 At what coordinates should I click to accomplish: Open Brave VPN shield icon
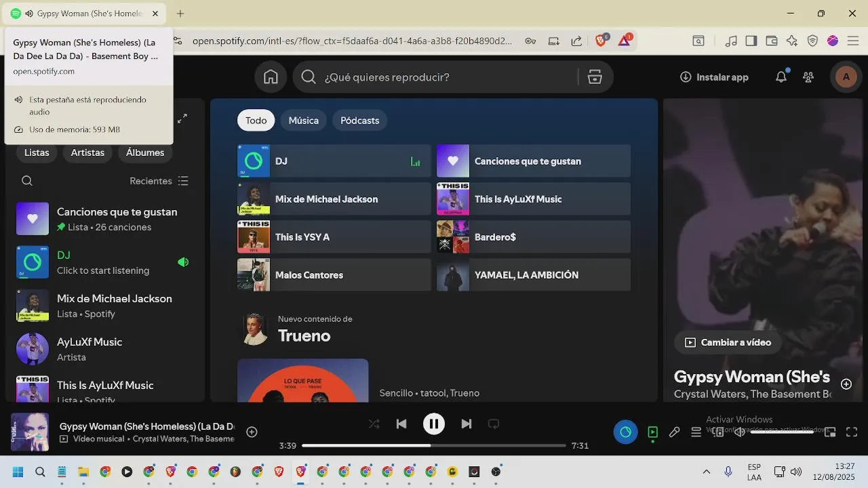click(812, 41)
